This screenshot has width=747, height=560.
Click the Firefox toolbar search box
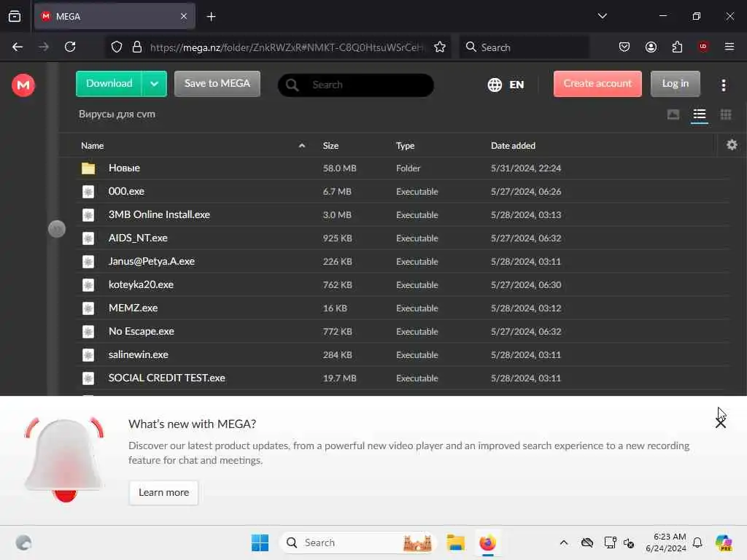point(524,47)
